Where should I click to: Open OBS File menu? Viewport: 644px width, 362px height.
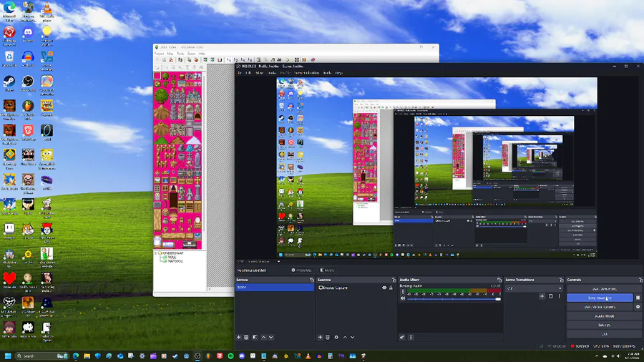pyautogui.click(x=240, y=73)
